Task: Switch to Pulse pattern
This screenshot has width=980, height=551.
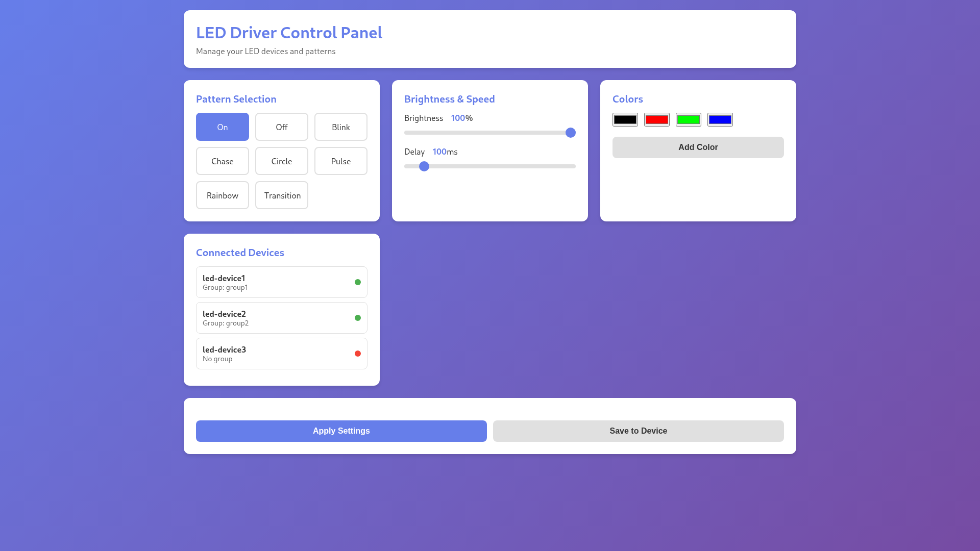Action: pyautogui.click(x=341, y=161)
